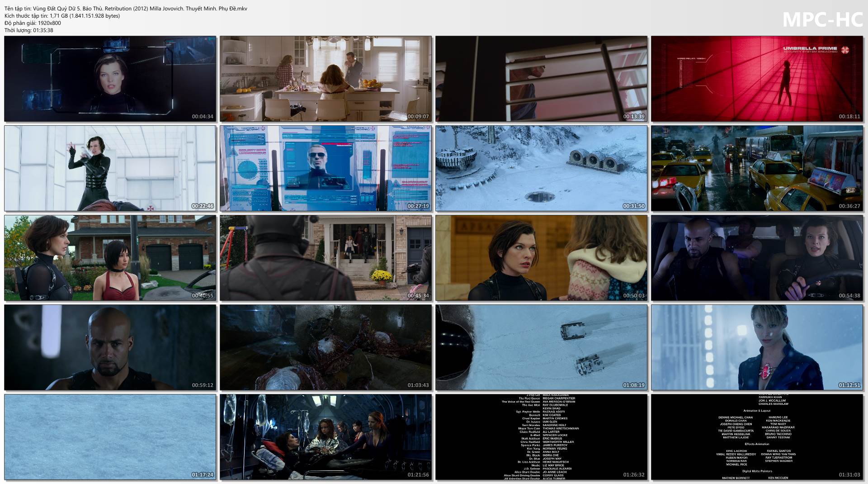Click the resolution line 1920x800
The height and width of the screenshot is (484, 868).
point(33,23)
